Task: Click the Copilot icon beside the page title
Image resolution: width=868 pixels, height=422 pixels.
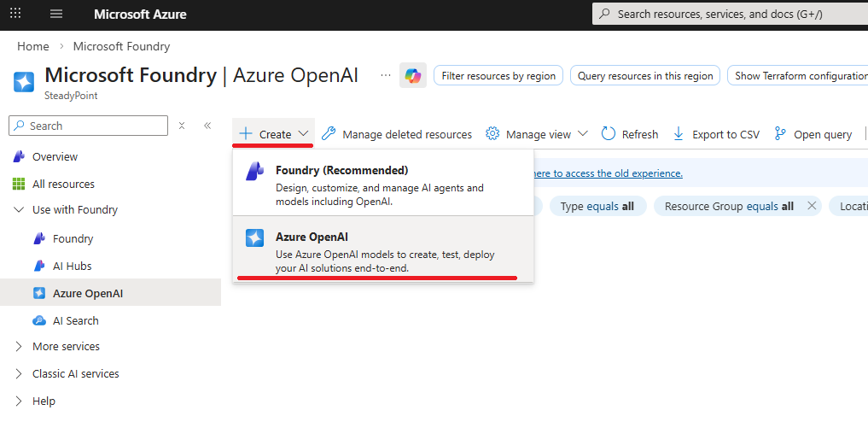Action: pos(413,76)
